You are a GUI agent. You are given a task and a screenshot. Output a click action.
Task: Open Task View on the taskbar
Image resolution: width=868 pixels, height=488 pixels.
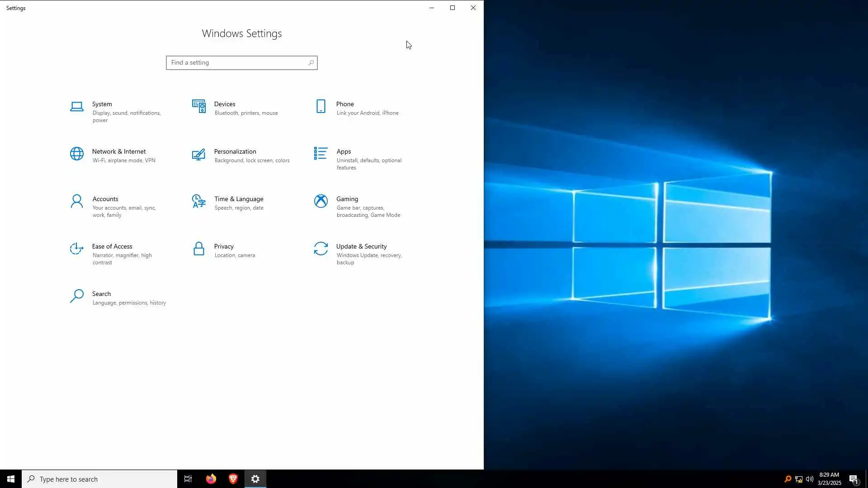(188, 479)
